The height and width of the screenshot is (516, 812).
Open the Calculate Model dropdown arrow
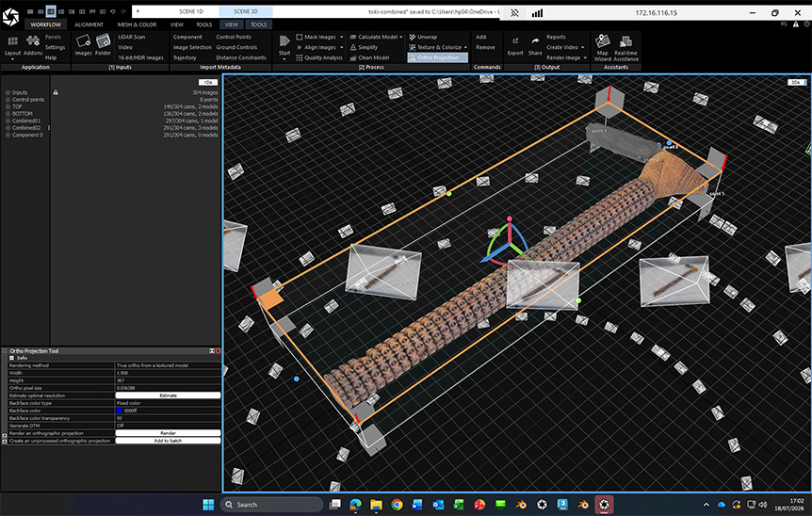click(401, 37)
